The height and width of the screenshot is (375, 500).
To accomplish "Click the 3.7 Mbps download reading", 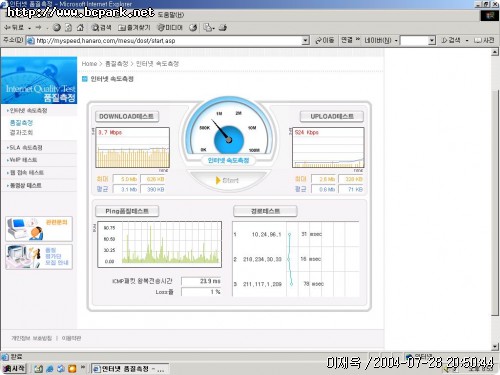I will (110, 133).
